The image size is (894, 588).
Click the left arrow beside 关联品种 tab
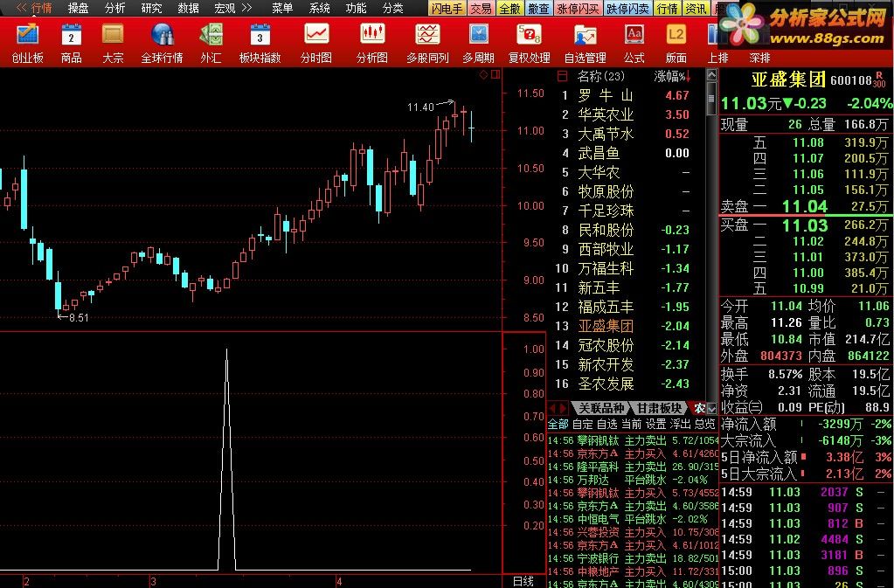[553, 408]
